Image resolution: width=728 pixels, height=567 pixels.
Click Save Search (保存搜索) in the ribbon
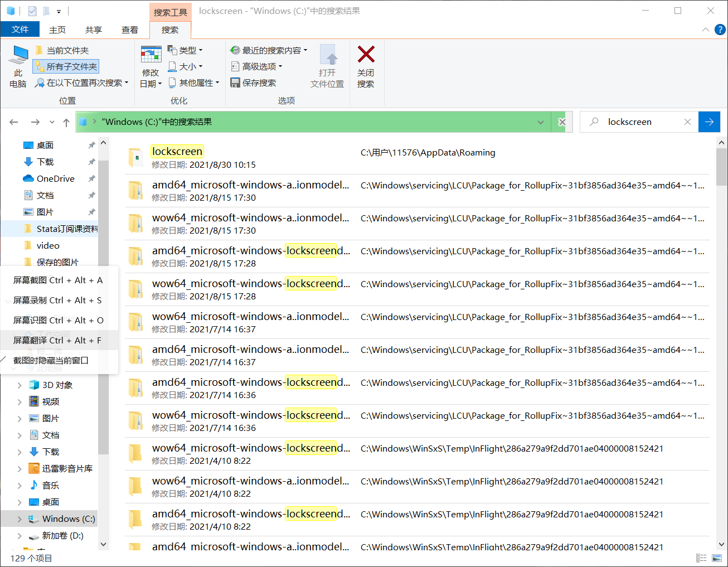254,83
